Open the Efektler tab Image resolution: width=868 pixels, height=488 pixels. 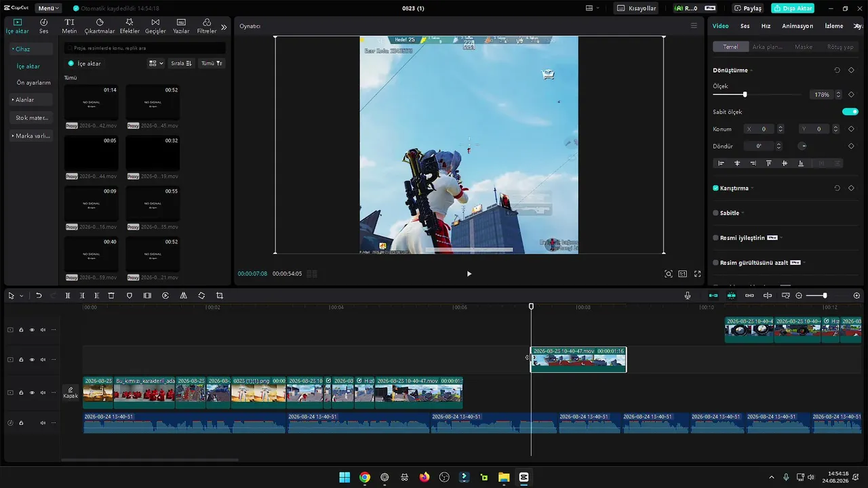click(130, 26)
